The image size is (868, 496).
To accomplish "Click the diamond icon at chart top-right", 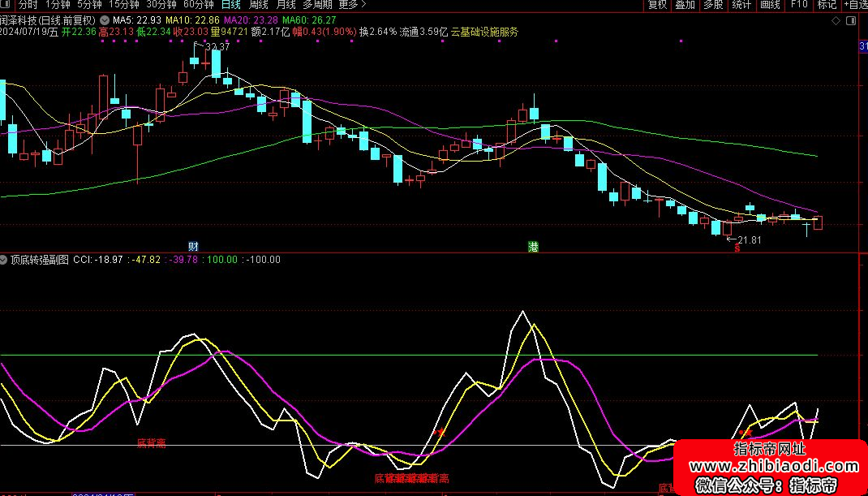I will point(836,21).
